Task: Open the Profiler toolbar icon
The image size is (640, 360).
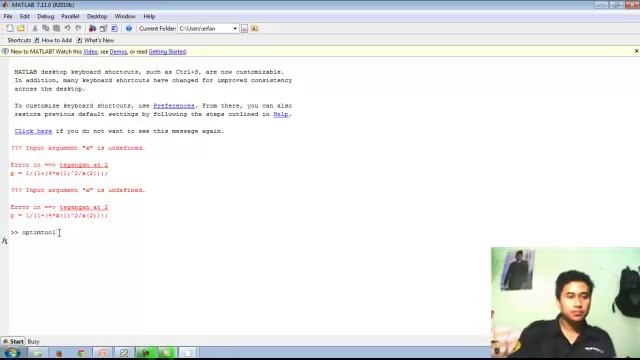Action: click(x=114, y=28)
